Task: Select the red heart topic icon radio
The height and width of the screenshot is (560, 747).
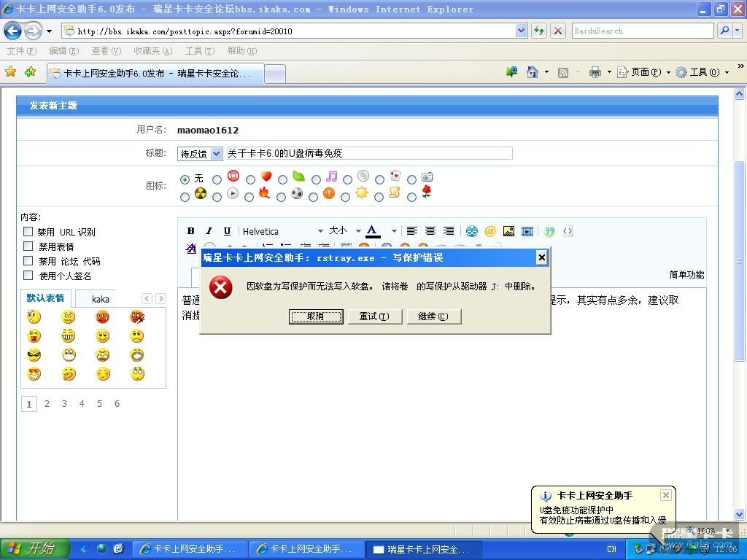Action: point(251,179)
